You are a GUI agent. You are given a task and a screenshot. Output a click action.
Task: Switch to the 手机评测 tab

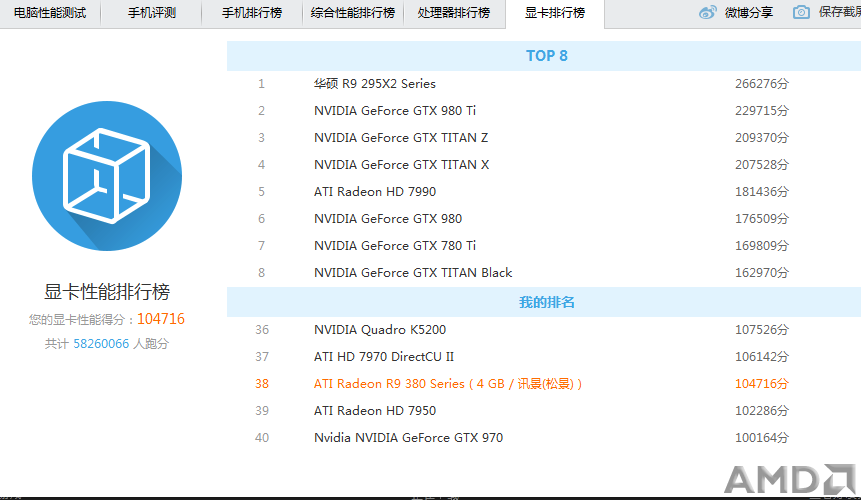tap(152, 13)
